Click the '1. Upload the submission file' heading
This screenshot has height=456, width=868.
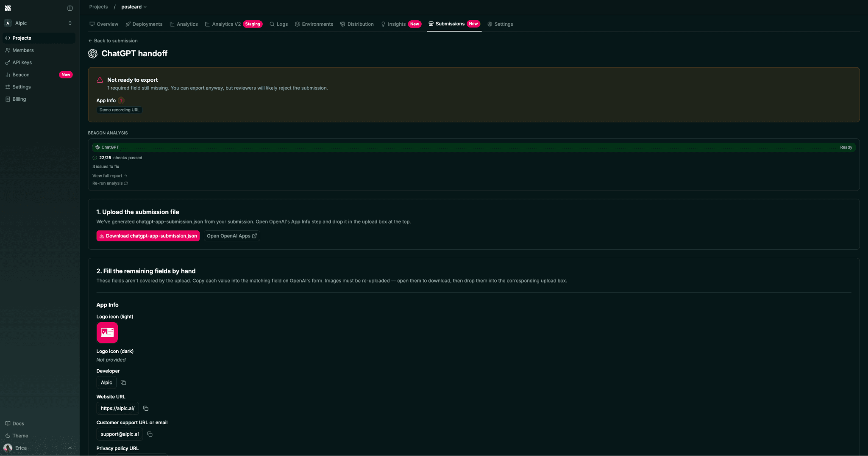pyautogui.click(x=138, y=212)
